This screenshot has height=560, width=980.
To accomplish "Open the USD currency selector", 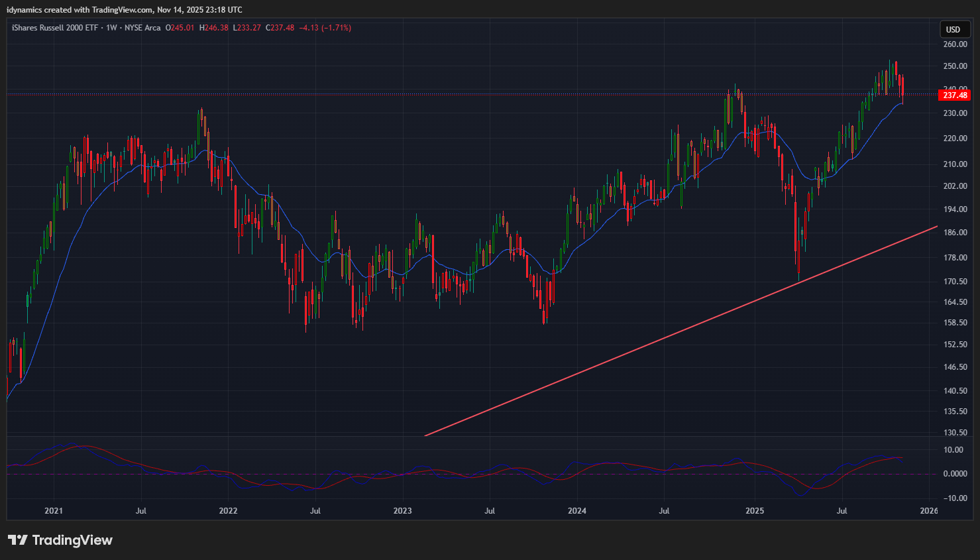I will coord(953,29).
